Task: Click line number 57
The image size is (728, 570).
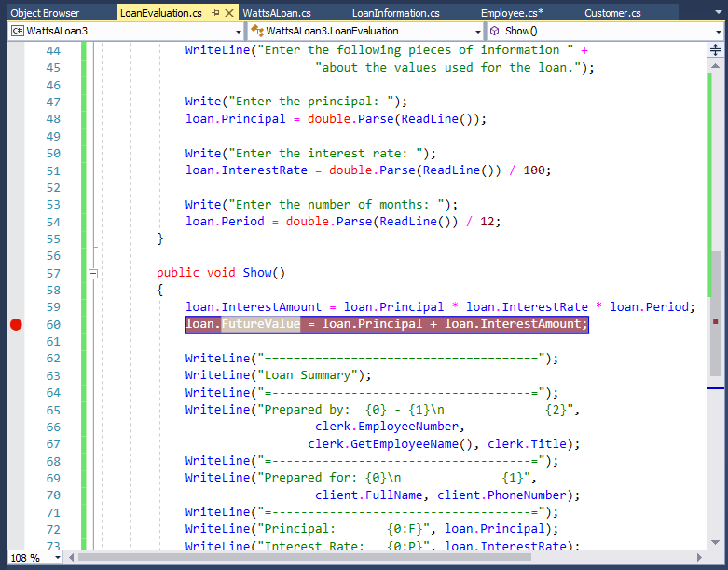Action: (53, 273)
